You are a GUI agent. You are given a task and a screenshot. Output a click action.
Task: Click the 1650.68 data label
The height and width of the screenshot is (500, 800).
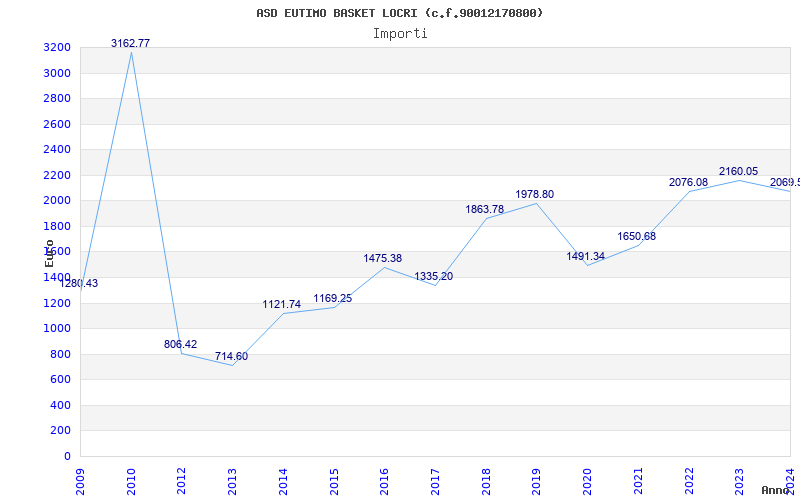click(637, 236)
